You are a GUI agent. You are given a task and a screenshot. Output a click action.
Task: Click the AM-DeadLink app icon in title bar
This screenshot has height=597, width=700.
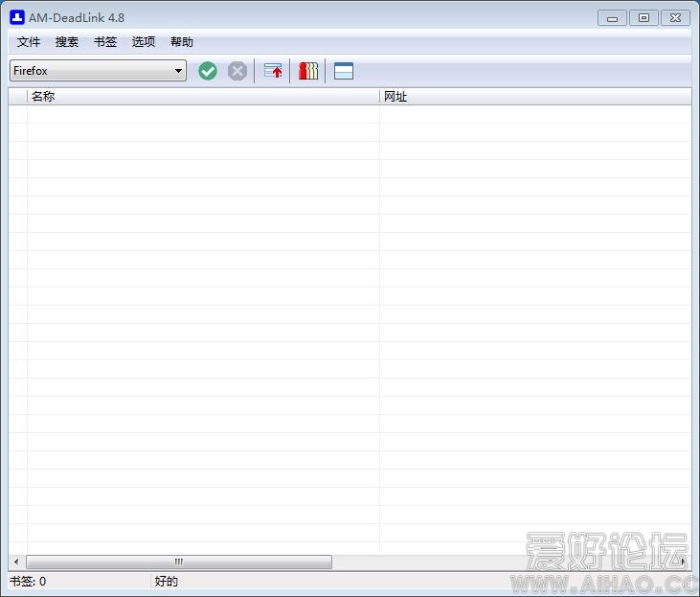(16, 17)
